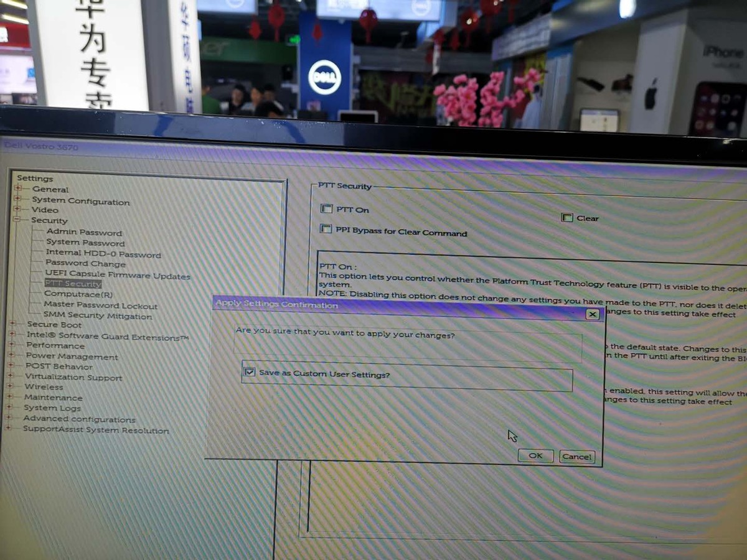Select Master Password Lockout
This screenshot has width=747, height=560.
(x=100, y=306)
